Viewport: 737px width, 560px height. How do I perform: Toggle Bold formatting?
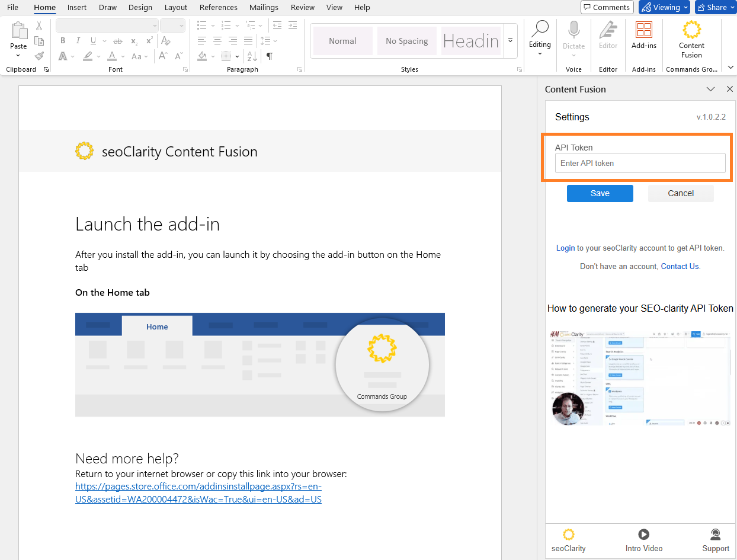click(63, 41)
